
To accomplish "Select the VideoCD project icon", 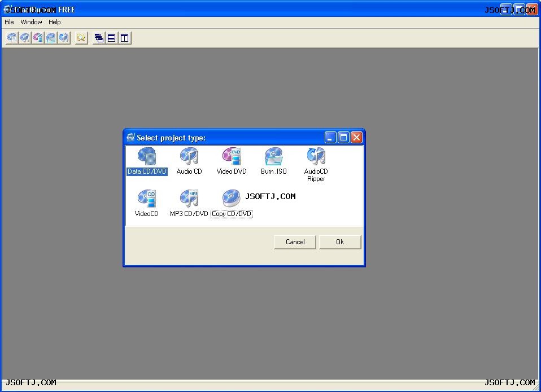I will coord(147,199).
